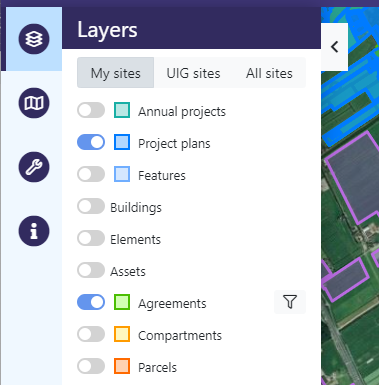Open the Layers stack icon in sidebar
Image resolution: width=379 pixels, height=385 pixels.
(x=34, y=39)
